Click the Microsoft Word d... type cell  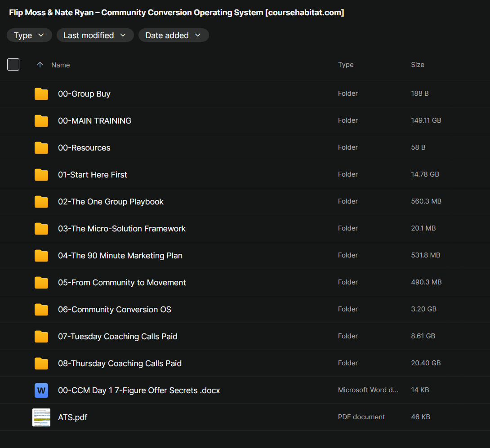[368, 390]
